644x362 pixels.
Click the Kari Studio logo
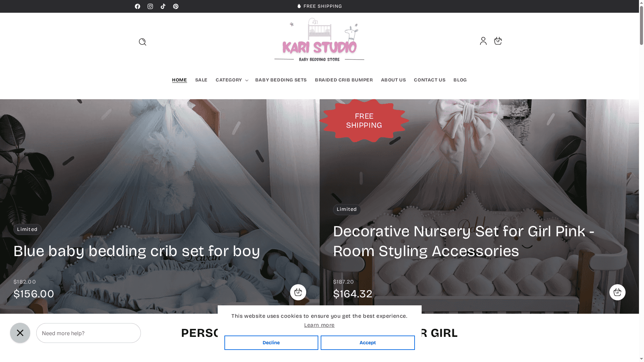pos(319,40)
